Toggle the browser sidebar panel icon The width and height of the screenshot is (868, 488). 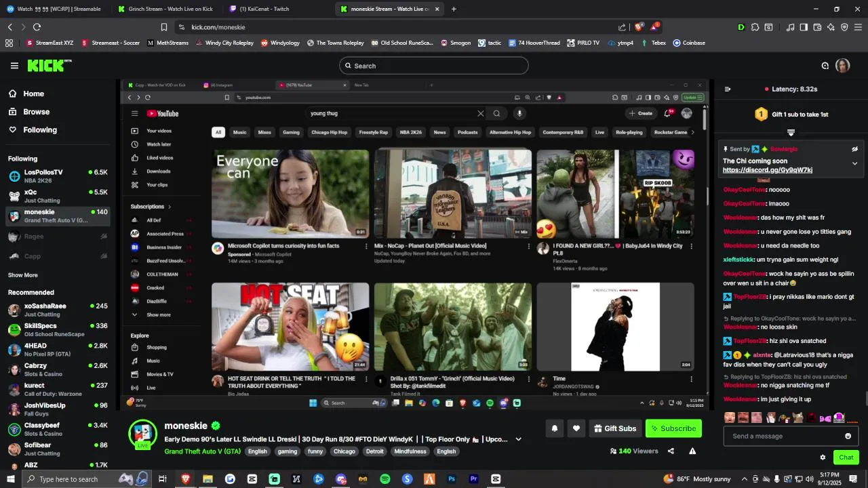tap(804, 27)
